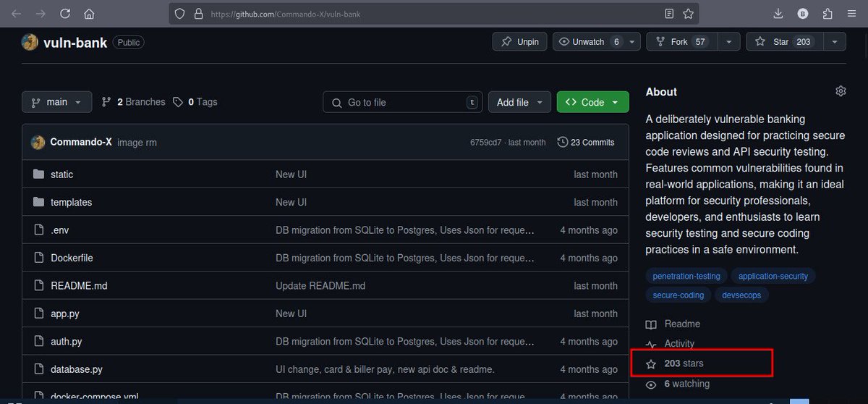Open the 23 Commits history link
868x404 pixels.
point(586,143)
